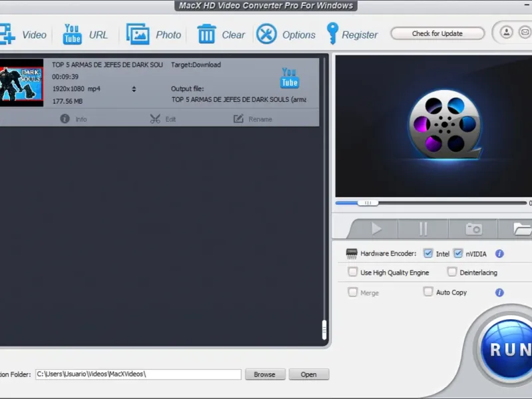Viewport: 532px width, 399px height.
Task: Click the Photo slideshow icon
Action: click(138, 34)
